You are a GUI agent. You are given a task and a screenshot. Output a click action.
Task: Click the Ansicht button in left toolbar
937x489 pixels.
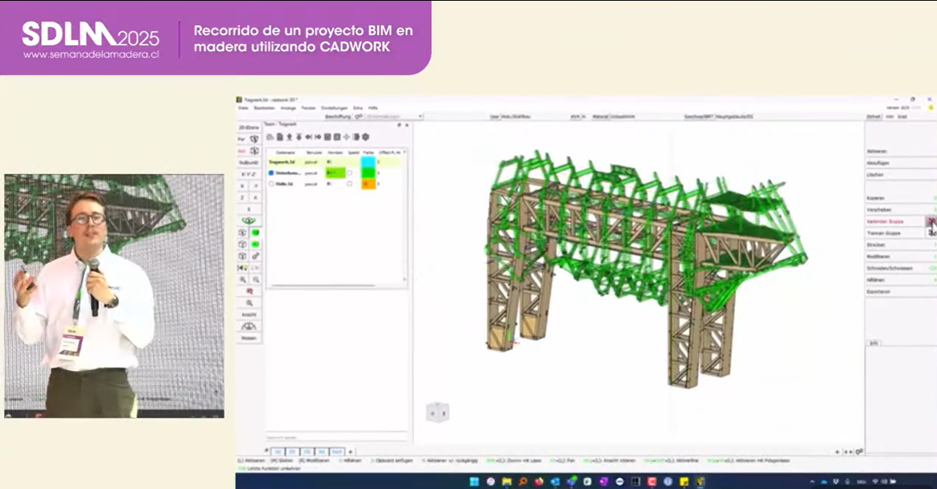click(248, 314)
